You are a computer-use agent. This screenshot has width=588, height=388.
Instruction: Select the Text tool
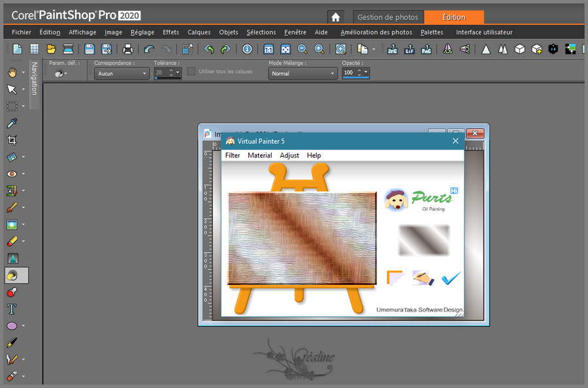(x=12, y=309)
